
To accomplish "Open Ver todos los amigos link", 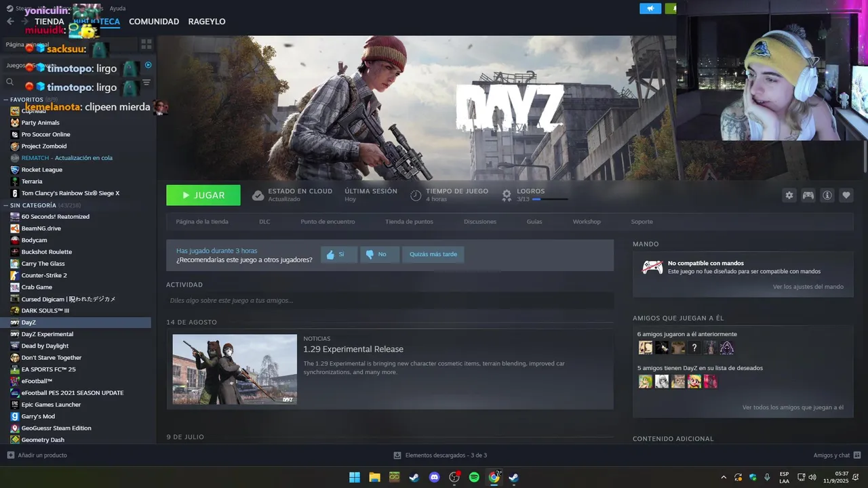I will coord(793,407).
